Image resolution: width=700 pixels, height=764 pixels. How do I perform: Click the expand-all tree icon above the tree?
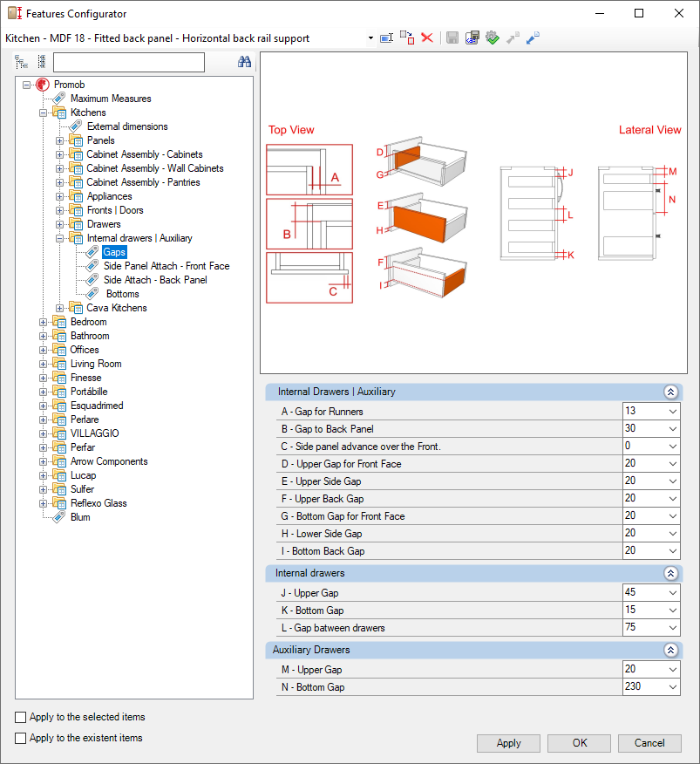(22, 61)
